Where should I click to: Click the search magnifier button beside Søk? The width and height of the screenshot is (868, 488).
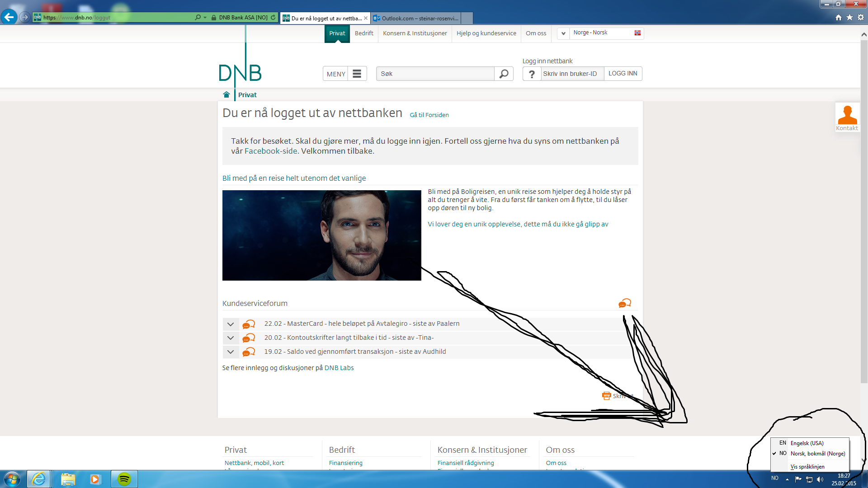click(x=504, y=74)
